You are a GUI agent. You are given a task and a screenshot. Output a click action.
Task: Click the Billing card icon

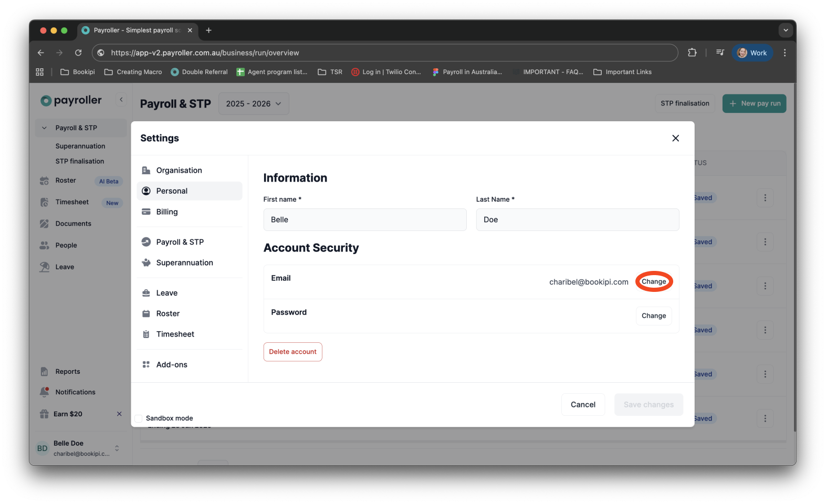tap(146, 212)
